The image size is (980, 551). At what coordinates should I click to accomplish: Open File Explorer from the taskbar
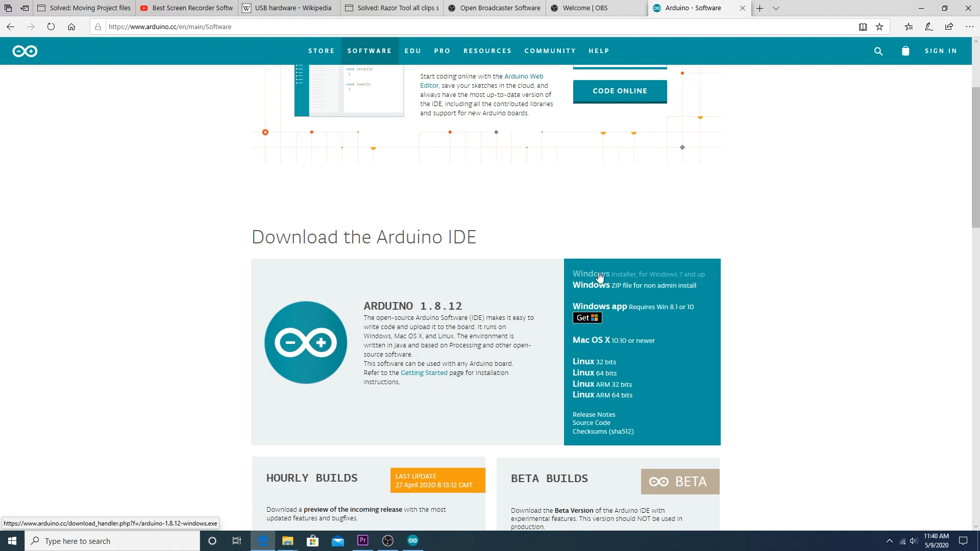[287, 541]
